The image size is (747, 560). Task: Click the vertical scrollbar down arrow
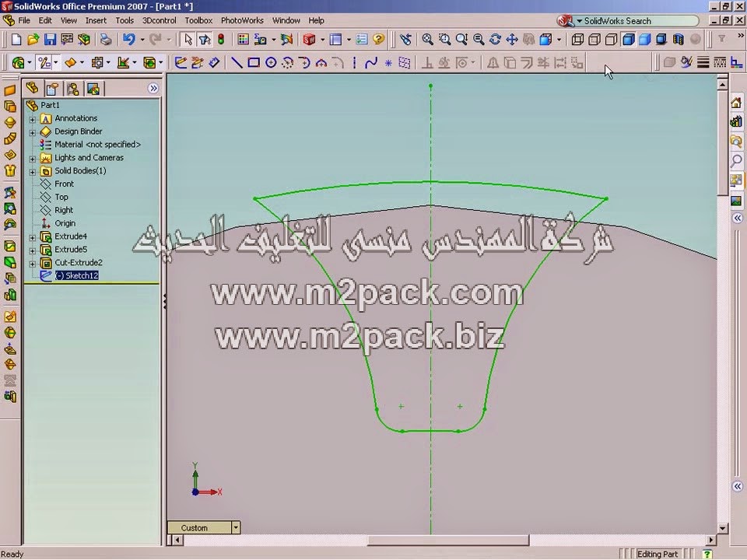pyautogui.click(x=722, y=528)
